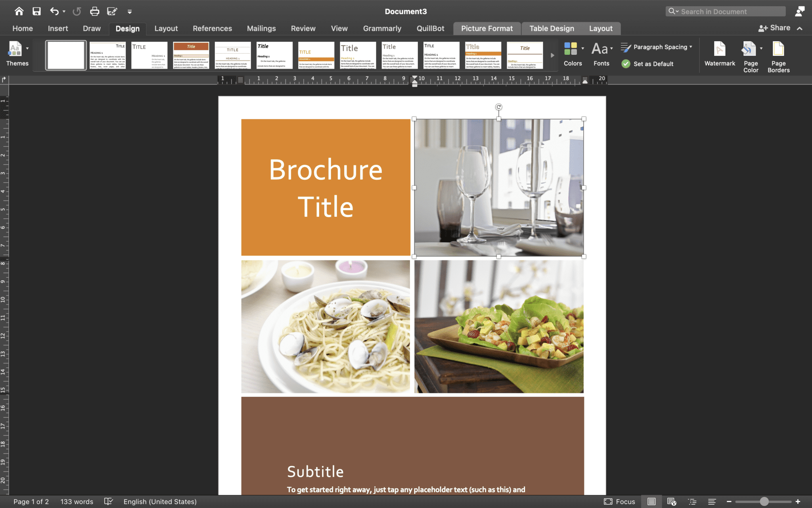
Task: Adjust the zoom slider
Action: tap(763, 501)
